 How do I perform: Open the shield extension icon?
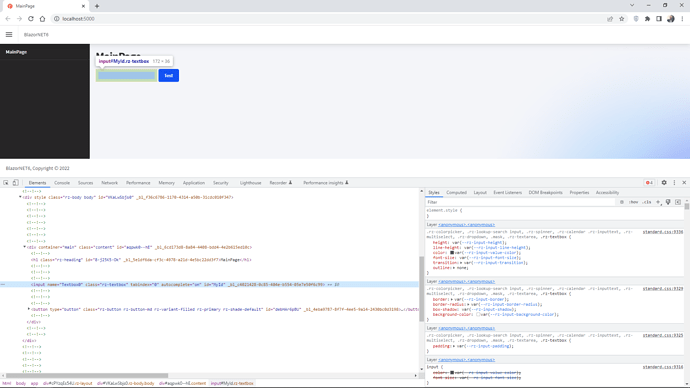636,19
